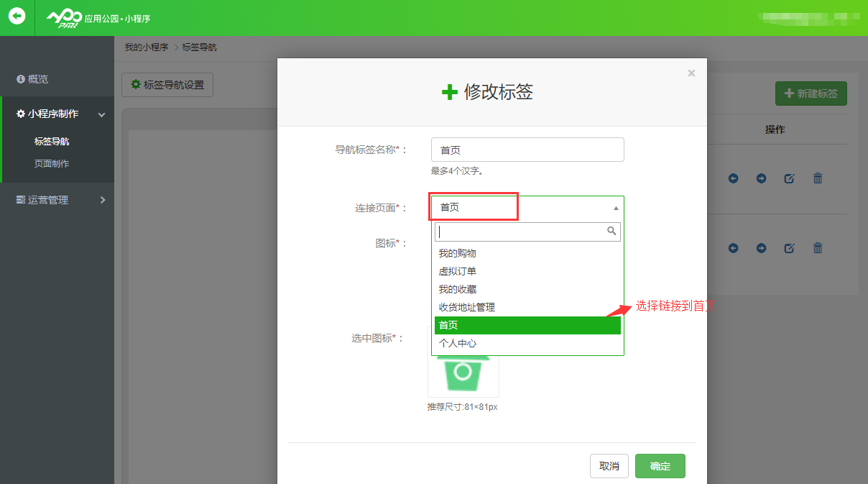Click the selected icon image thumbnail
This screenshot has width=868, height=484.
coord(463,374)
